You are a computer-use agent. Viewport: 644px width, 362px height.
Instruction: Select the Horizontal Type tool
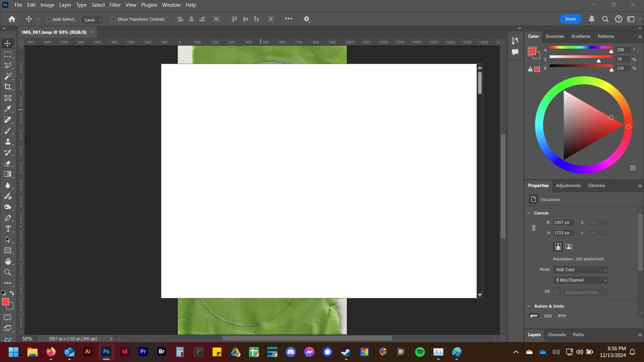tap(8, 229)
